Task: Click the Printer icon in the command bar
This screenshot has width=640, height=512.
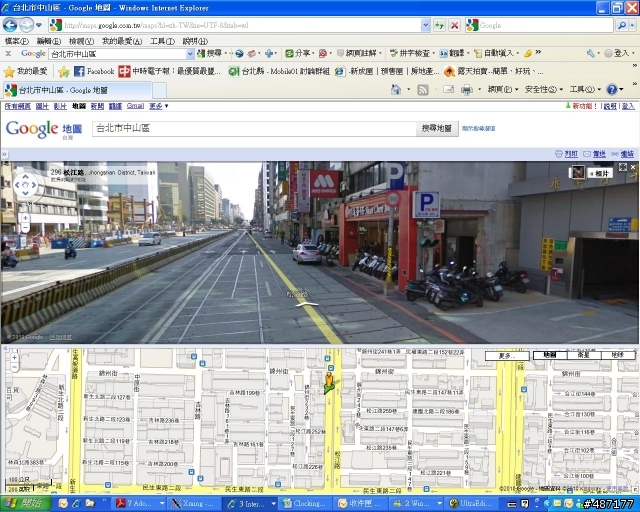Action: tap(467, 89)
